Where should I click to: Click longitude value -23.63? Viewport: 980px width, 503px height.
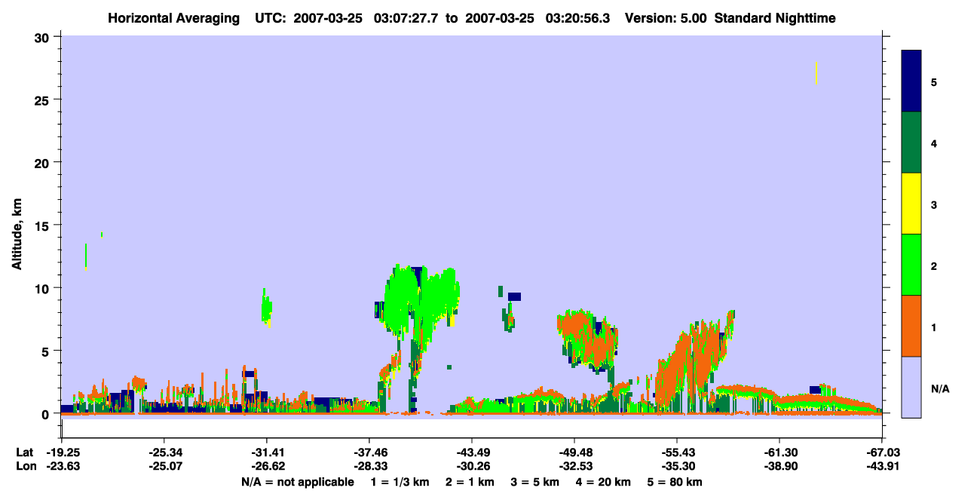(62, 467)
